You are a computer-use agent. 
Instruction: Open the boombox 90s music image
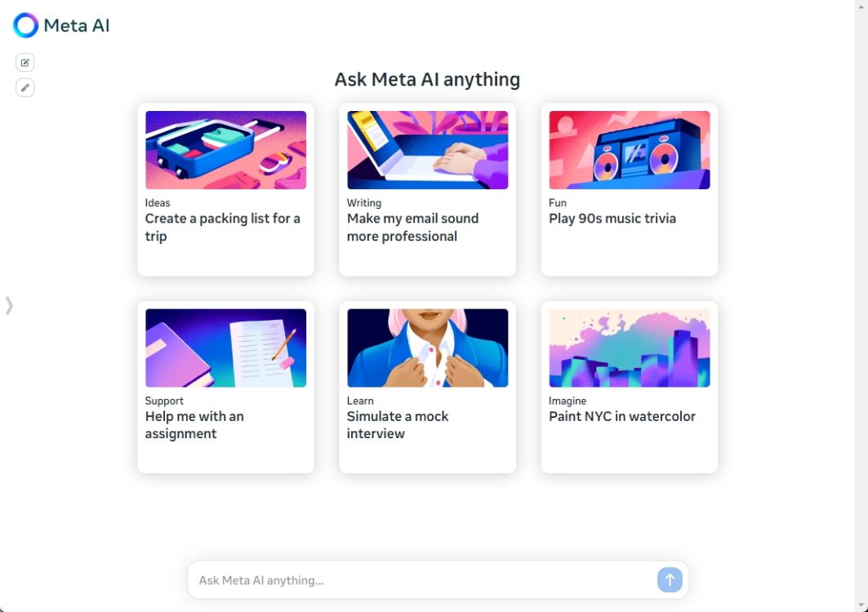point(630,150)
